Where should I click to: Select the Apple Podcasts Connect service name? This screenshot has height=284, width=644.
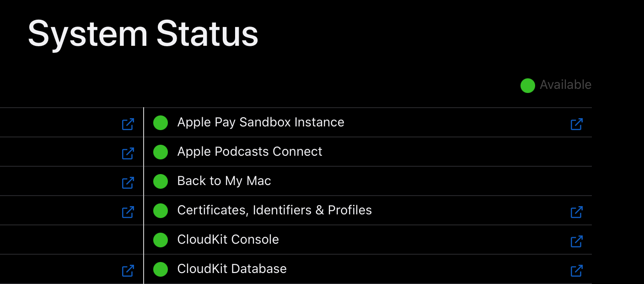point(249,152)
